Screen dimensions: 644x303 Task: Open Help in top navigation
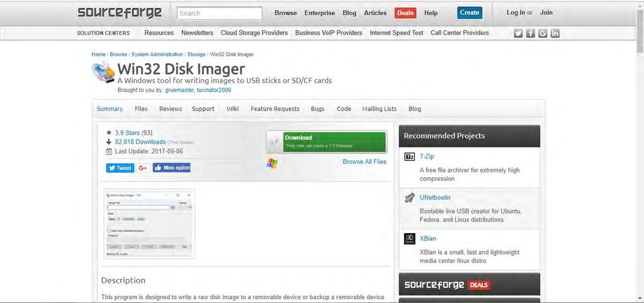[x=431, y=13]
